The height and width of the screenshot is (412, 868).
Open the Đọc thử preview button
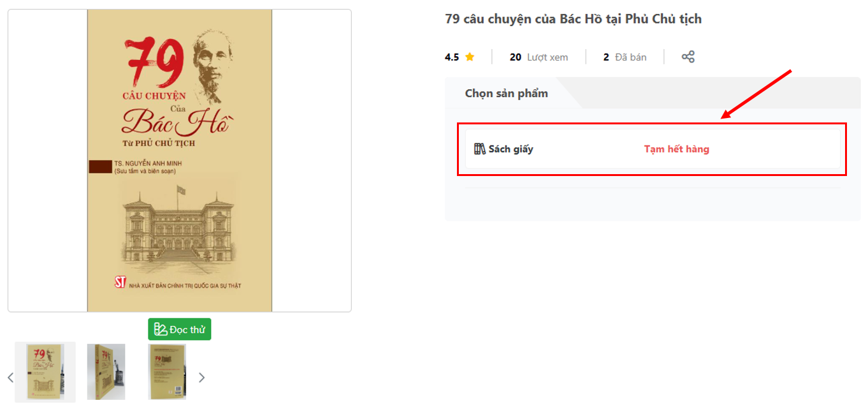click(x=180, y=329)
